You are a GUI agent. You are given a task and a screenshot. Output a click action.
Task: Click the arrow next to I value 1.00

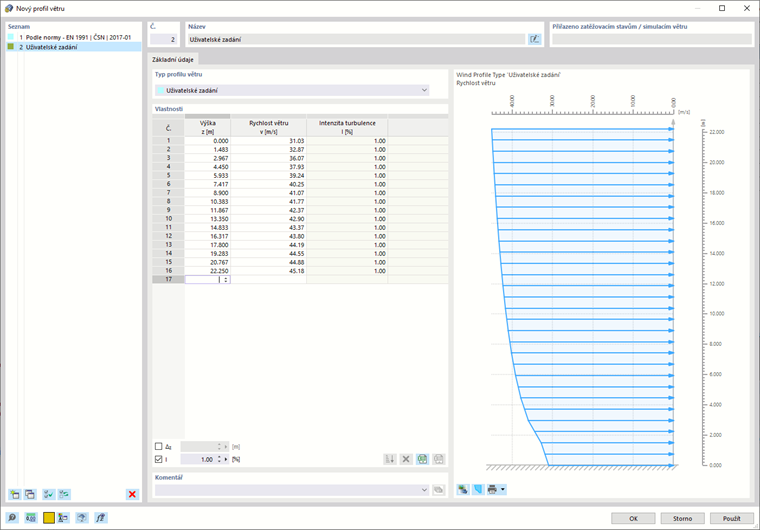point(226,459)
